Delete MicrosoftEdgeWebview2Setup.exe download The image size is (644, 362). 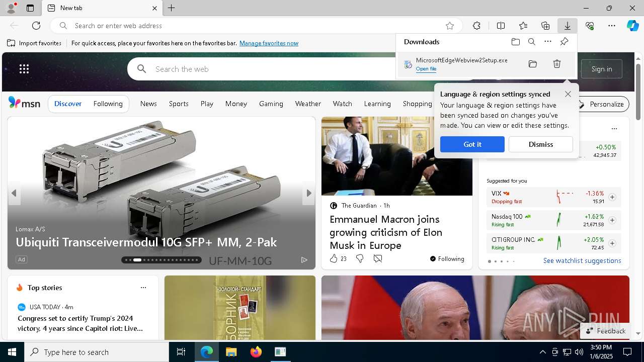click(557, 64)
